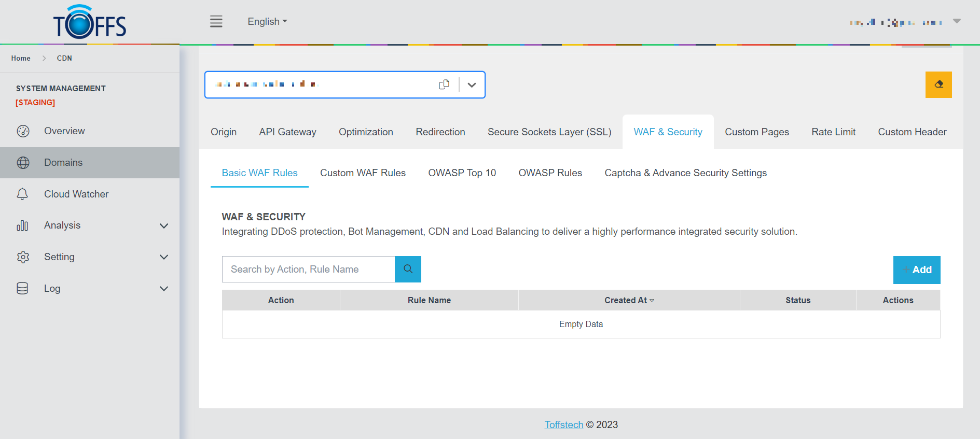Open the English language dropdown

point(267,21)
